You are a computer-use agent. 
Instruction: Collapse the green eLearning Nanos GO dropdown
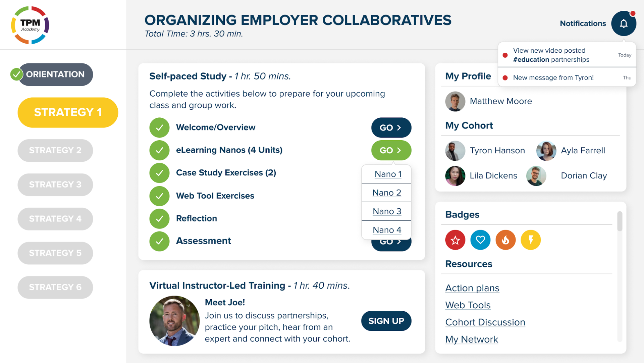[391, 150]
